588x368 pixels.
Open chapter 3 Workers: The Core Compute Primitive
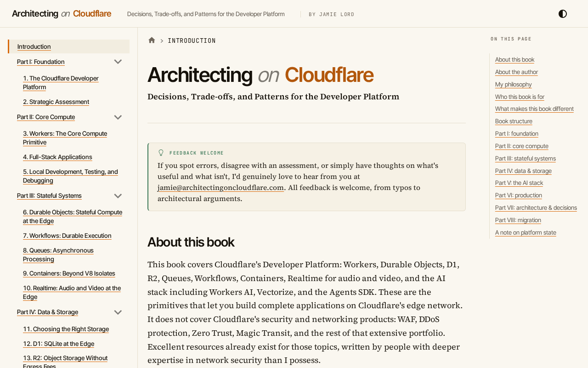click(x=65, y=138)
